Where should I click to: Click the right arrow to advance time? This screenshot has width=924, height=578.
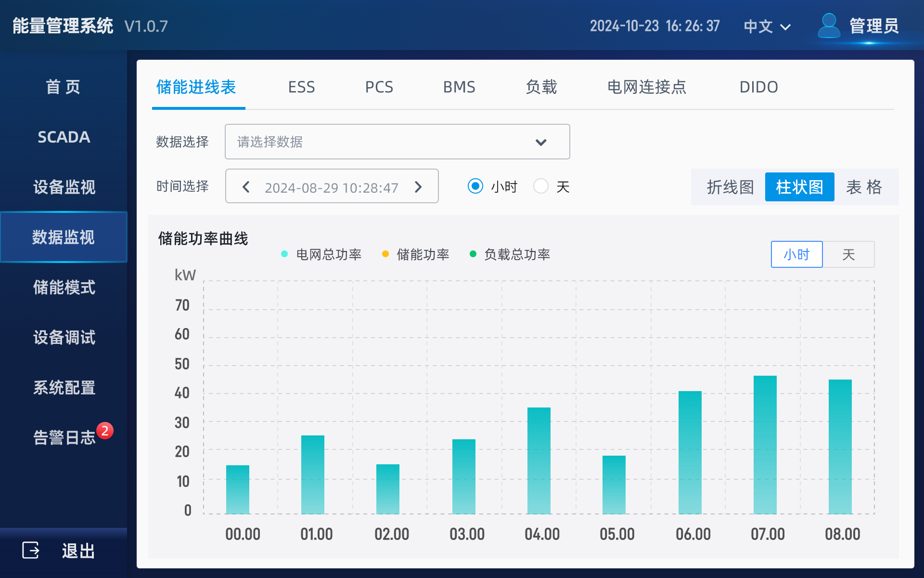click(418, 187)
